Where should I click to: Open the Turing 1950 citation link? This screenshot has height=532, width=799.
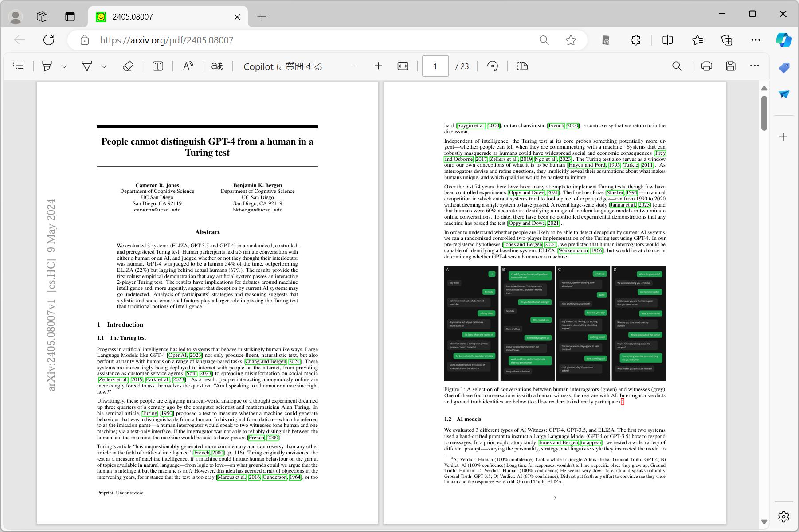coord(158,413)
